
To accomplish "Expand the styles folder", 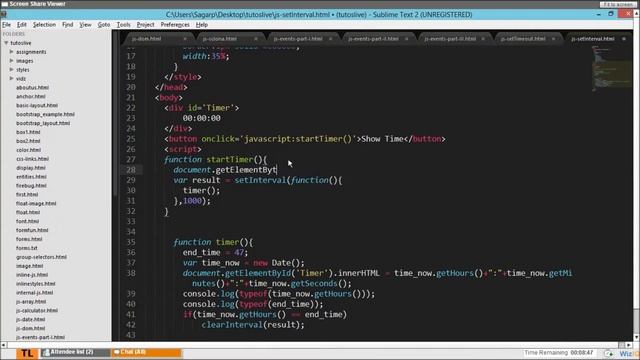I will pos(11,70).
